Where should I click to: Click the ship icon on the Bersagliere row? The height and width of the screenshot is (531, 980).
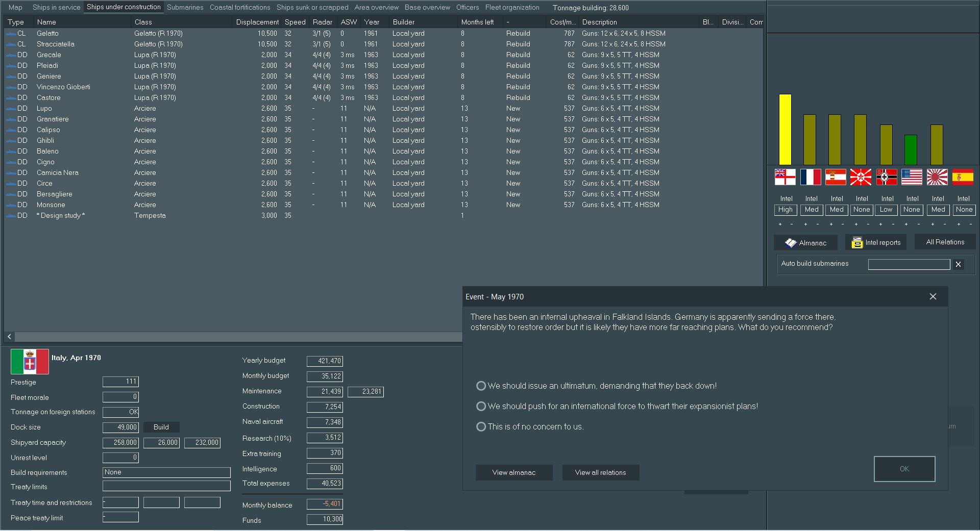click(11, 194)
